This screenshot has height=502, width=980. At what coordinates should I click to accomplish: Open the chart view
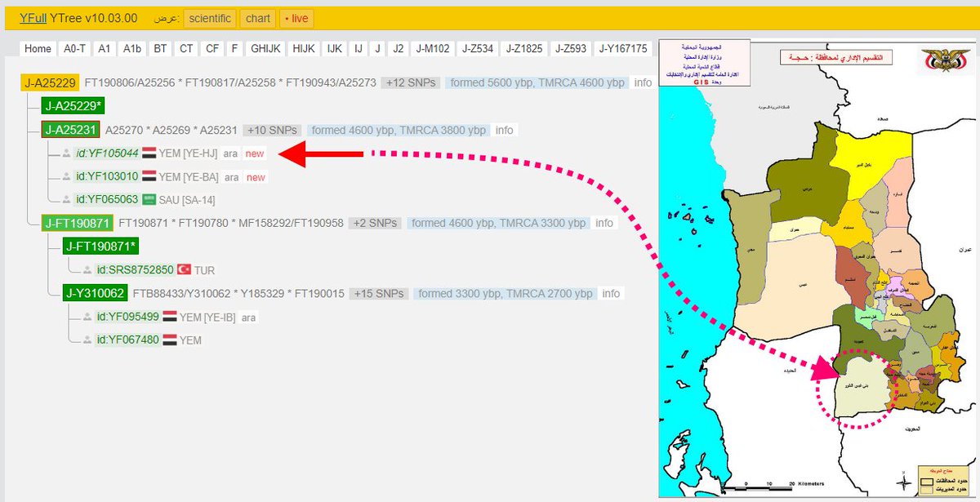[x=258, y=18]
